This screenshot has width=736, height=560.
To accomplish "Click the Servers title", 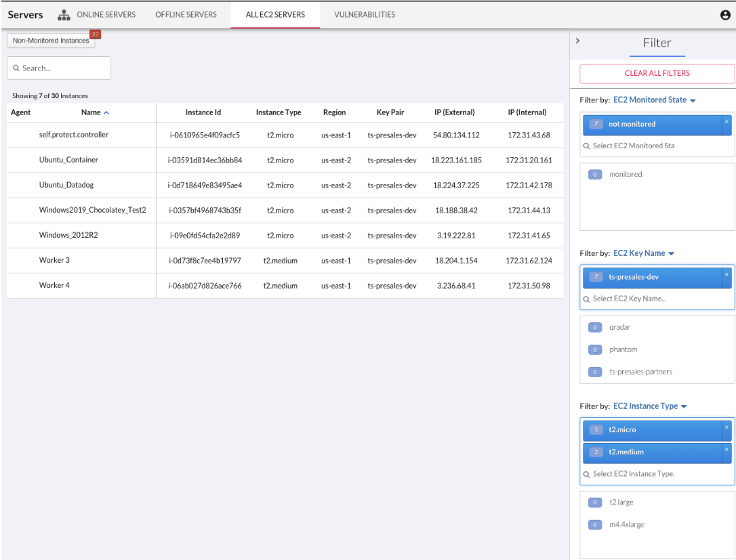I will (x=25, y=15).
